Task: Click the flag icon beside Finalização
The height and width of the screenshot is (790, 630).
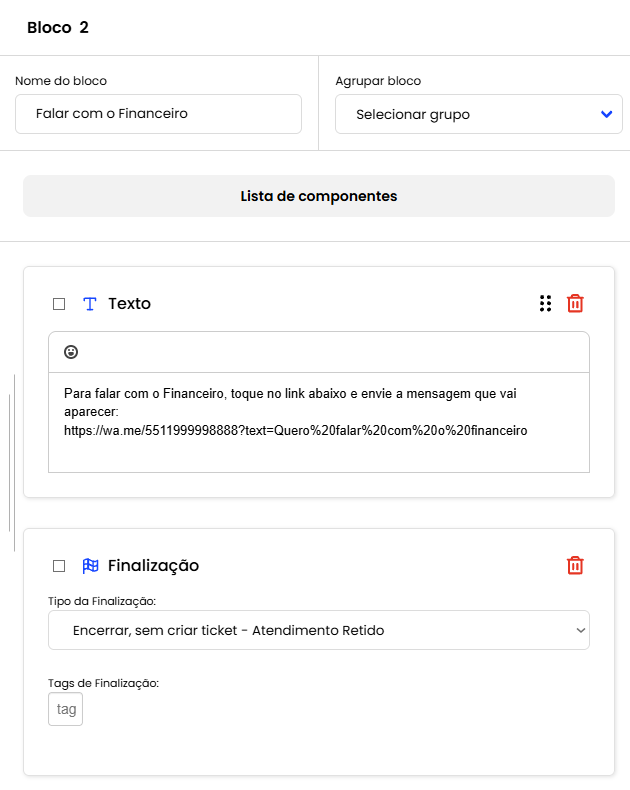Action: pos(90,566)
